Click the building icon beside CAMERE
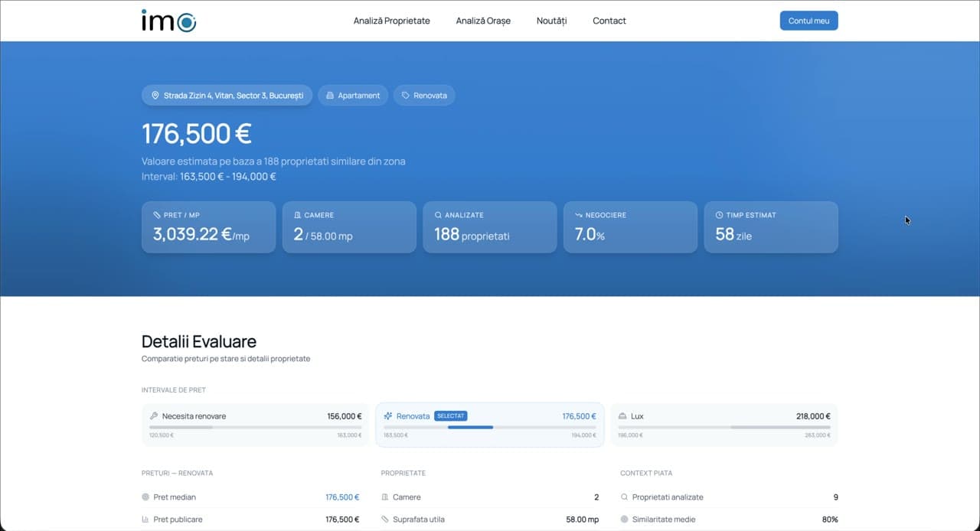This screenshot has width=980, height=531. coord(298,215)
